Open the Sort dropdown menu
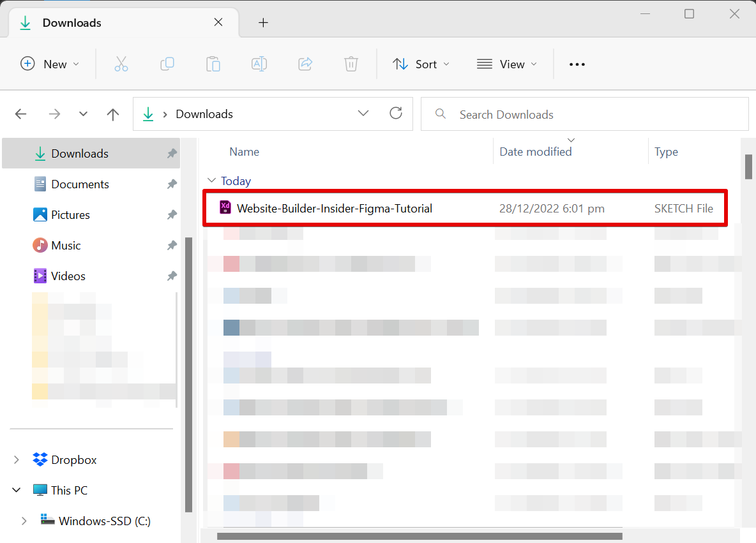This screenshot has height=543, width=756. click(421, 64)
